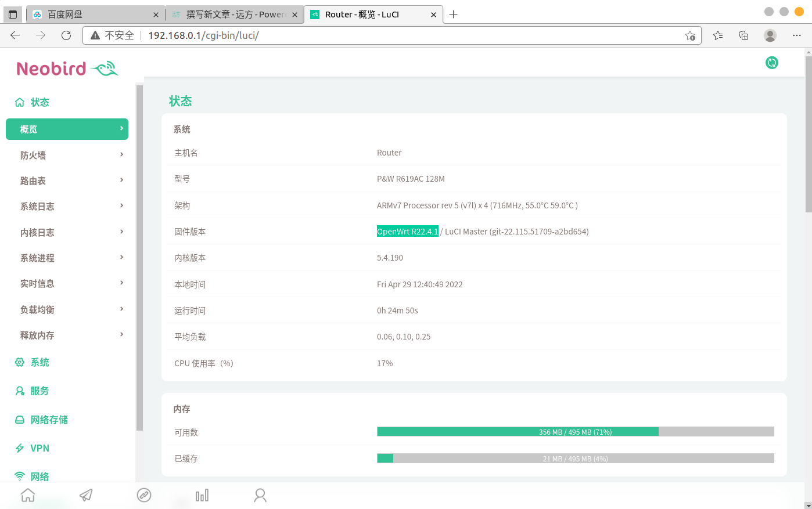This screenshot has width=812, height=509.
Task: Click the 可用数 memory progress bar
Action: click(x=575, y=432)
